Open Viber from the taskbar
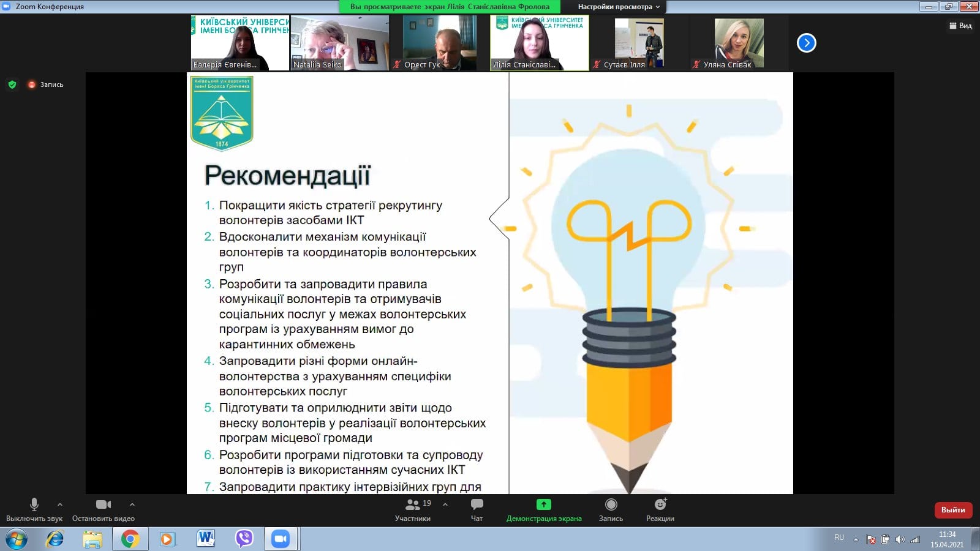The height and width of the screenshot is (551, 980). (x=244, y=539)
